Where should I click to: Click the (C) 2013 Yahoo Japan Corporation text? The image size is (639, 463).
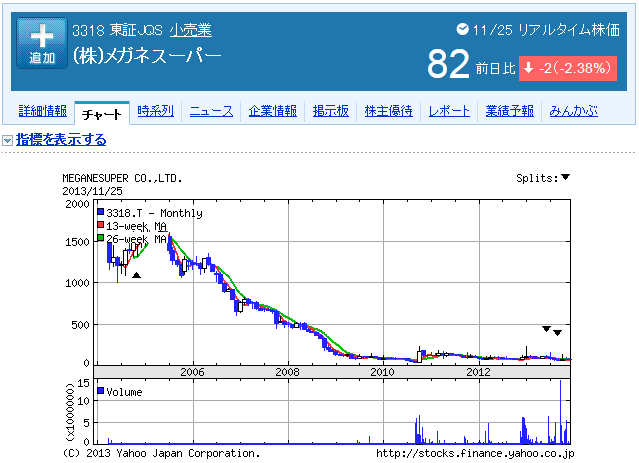[161, 453]
